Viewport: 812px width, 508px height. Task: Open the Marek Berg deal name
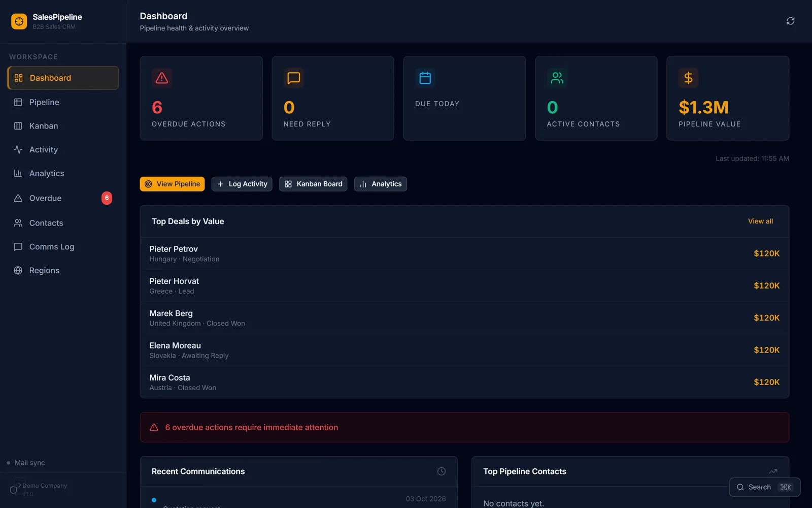pyautogui.click(x=171, y=313)
